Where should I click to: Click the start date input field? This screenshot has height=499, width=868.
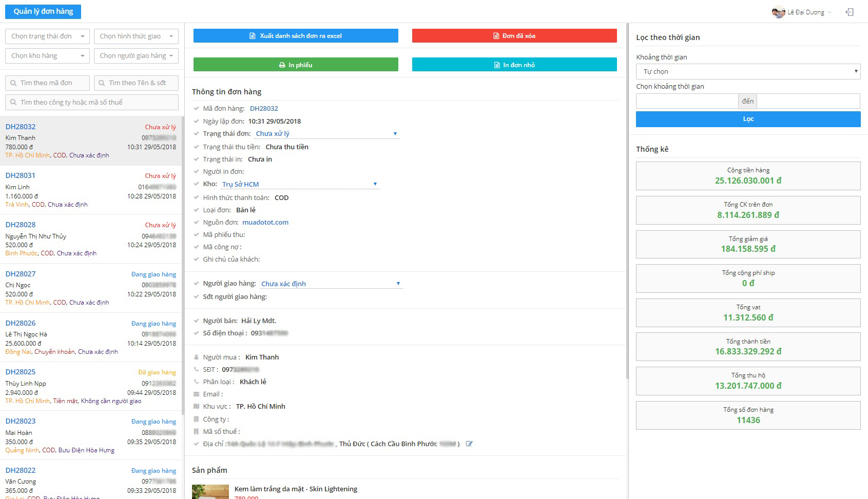(687, 101)
